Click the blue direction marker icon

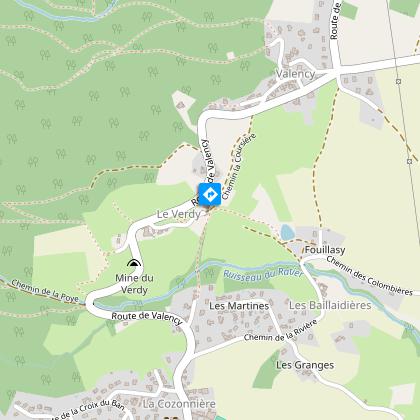point(210,194)
